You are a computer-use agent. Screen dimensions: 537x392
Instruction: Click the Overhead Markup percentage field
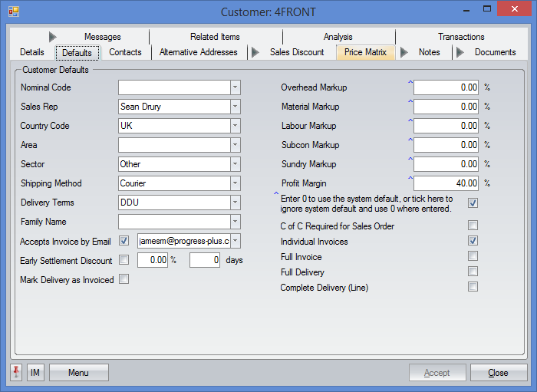pyautogui.click(x=446, y=87)
